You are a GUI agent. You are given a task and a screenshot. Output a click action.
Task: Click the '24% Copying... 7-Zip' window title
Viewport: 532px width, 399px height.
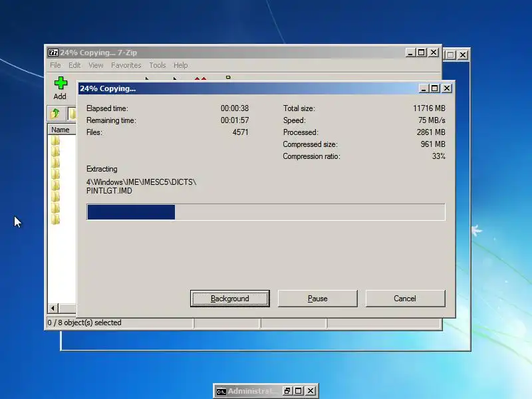point(98,53)
